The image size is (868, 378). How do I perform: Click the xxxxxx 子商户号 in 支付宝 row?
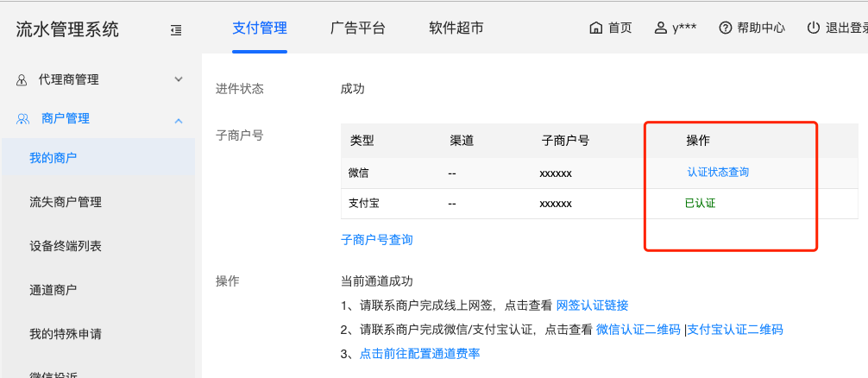[x=556, y=205]
